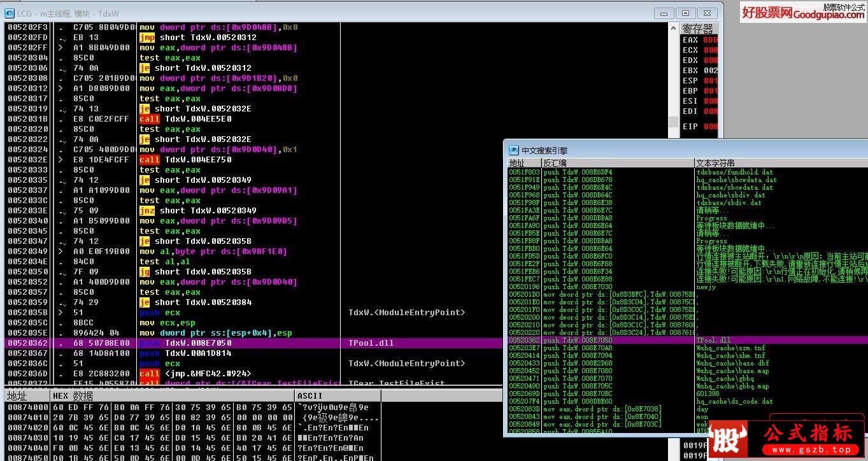Click dump address 00874040

coord(27,448)
